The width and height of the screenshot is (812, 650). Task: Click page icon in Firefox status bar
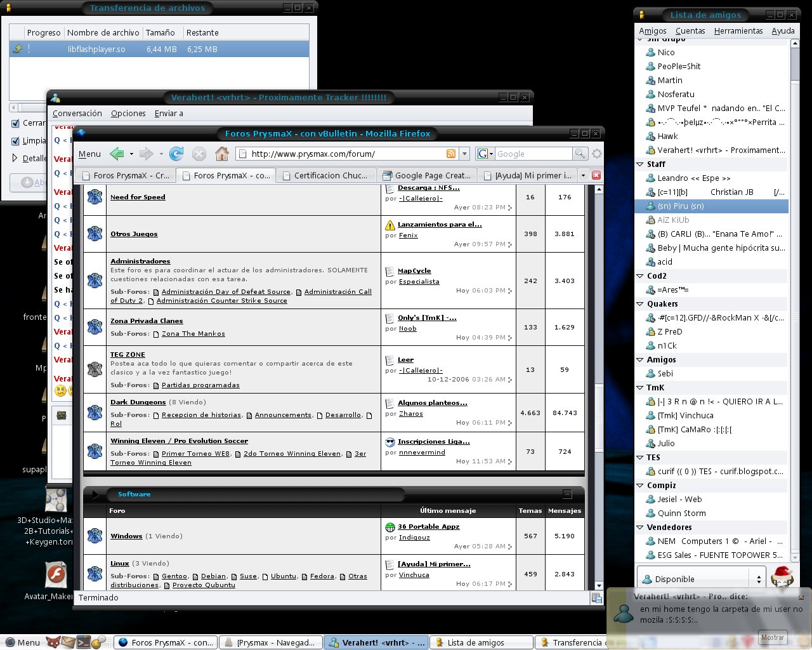(596, 597)
